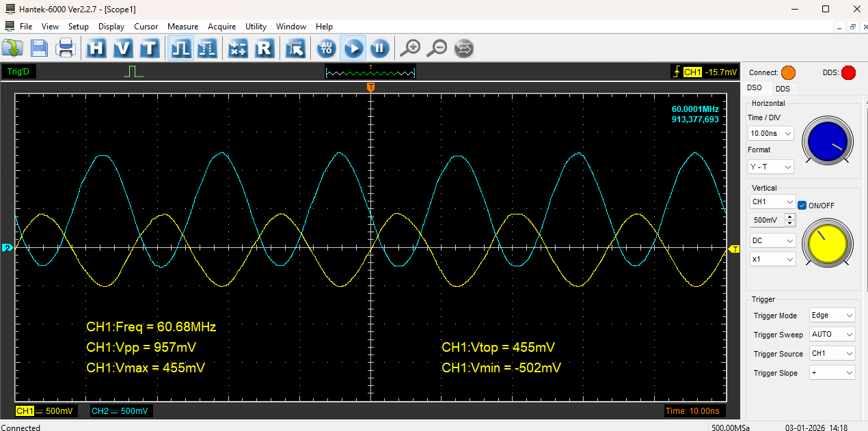Pause acquisition with the Pause button

379,48
